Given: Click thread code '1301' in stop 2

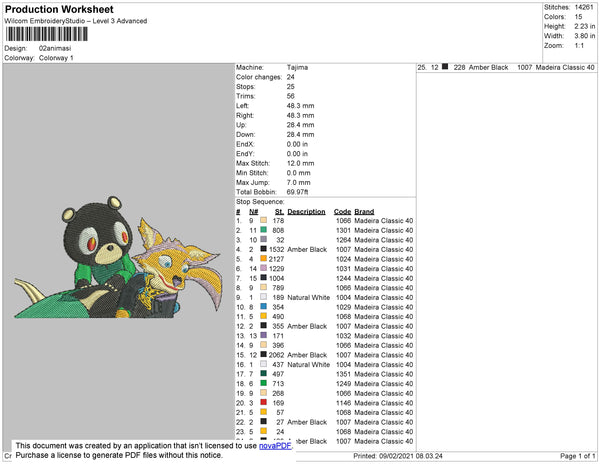Looking at the screenshot, I should pos(343,230).
